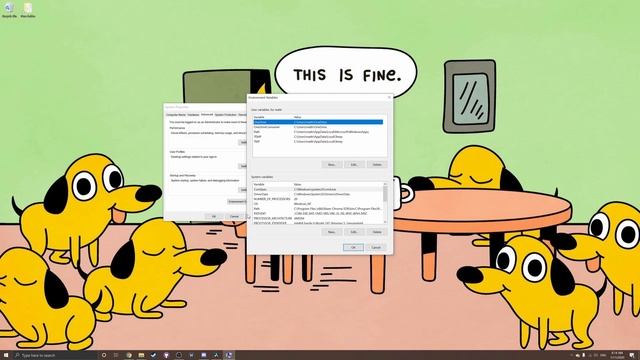Select the OS system variable row

point(317,204)
